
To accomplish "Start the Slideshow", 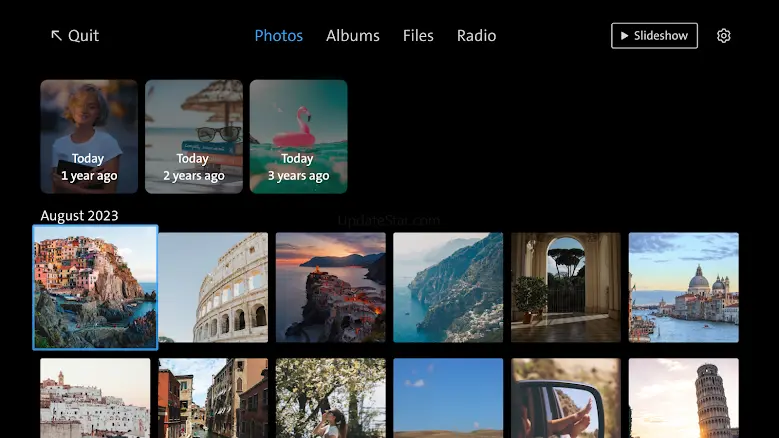I will click(x=654, y=36).
